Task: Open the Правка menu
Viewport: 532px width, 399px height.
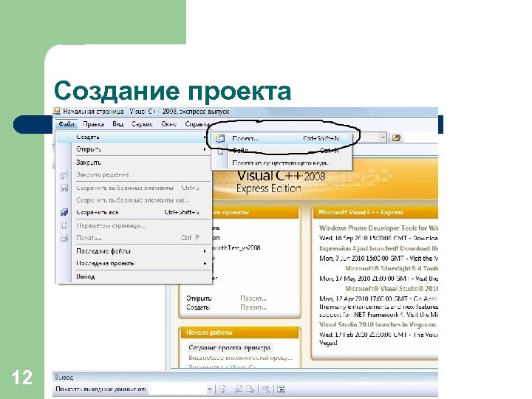Action: pos(93,124)
